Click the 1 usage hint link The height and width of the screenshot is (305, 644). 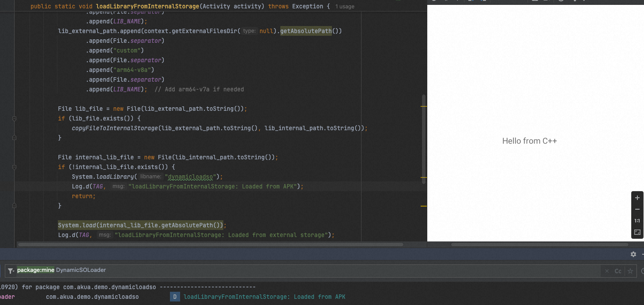click(345, 7)
